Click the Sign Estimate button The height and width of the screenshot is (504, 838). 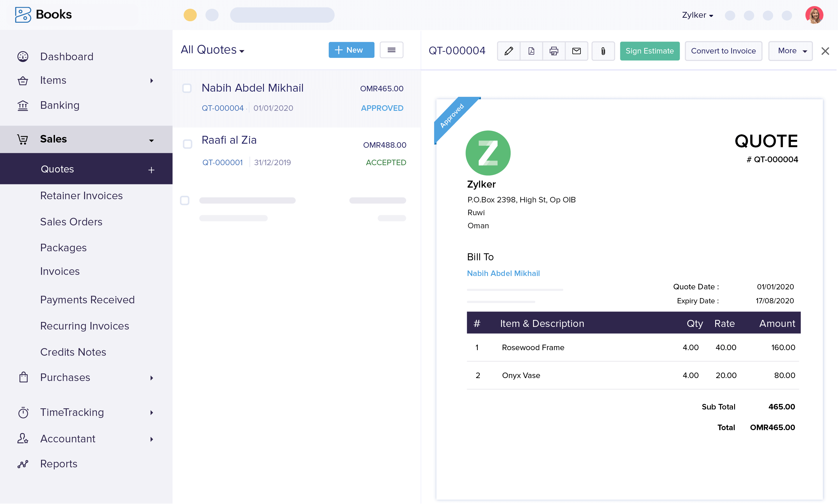coord(649,51)
